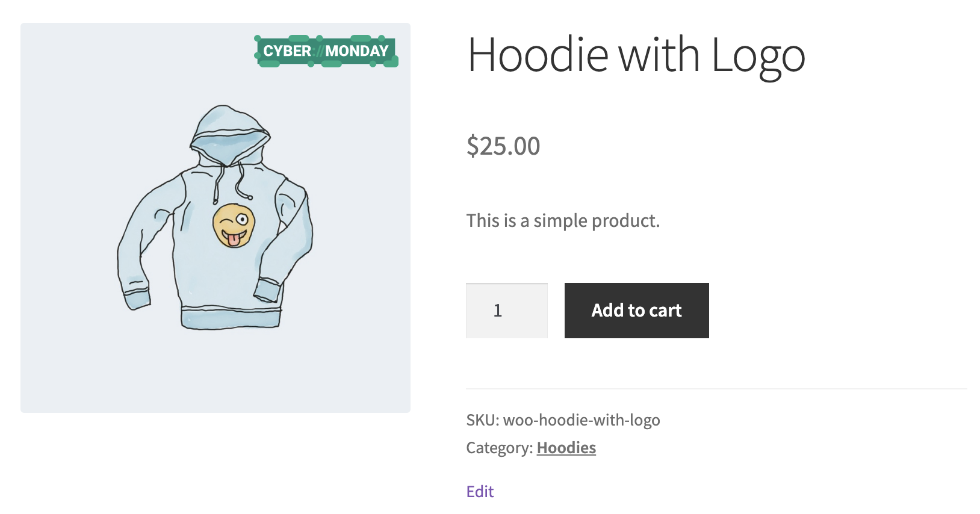Click inside the quantity box showing 1
The height and width of the screenshot is (514, 980).
506,310
